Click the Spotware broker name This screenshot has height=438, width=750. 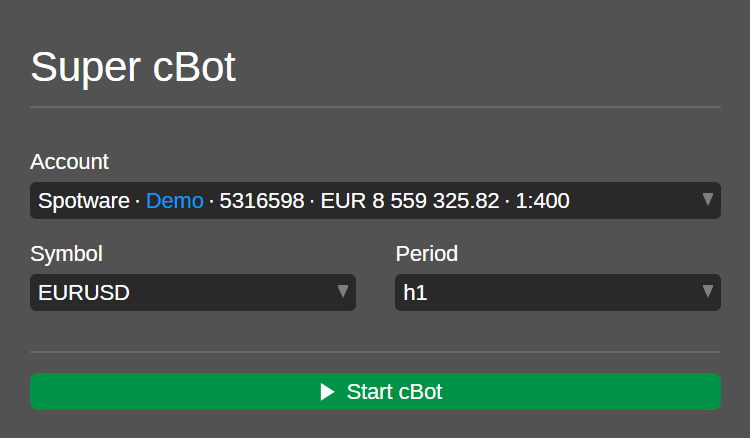tap(85, 201)
